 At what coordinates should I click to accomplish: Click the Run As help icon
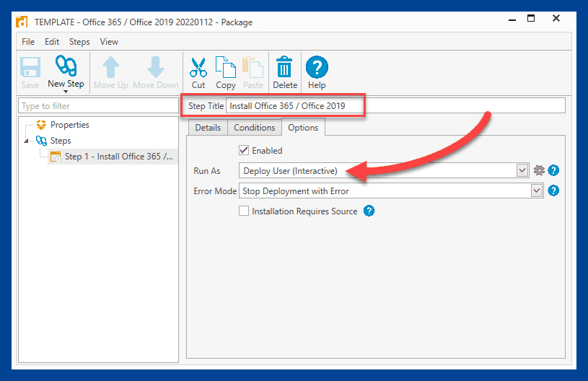[x=553, y=170]
